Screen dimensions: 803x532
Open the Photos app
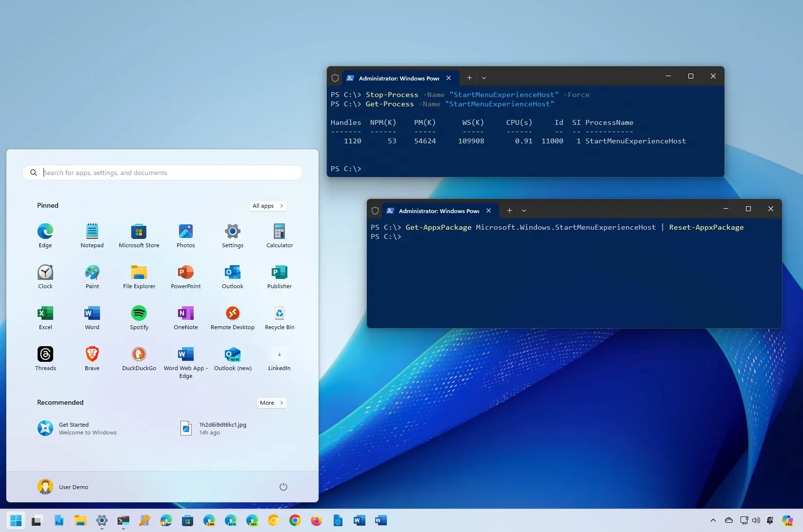[186, 236]
